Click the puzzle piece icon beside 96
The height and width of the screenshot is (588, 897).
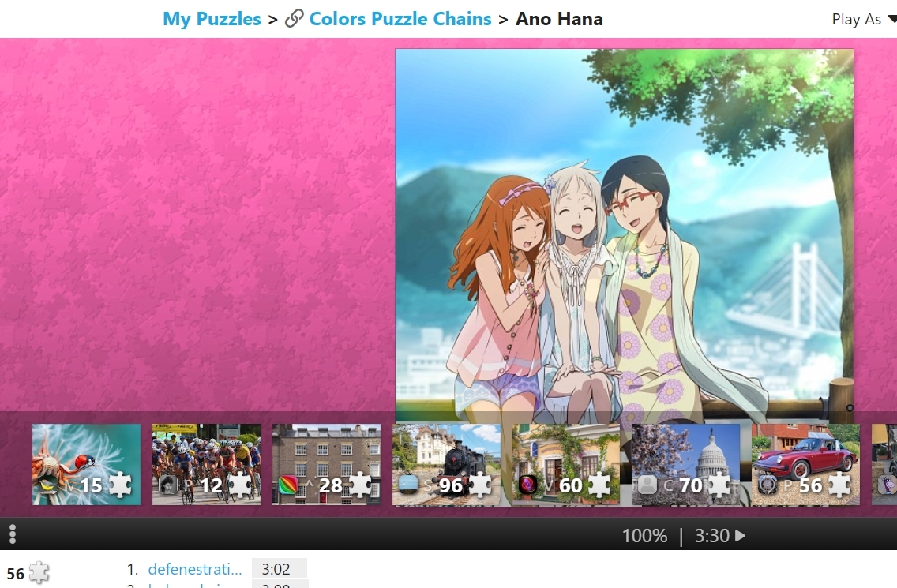point(480,485)
